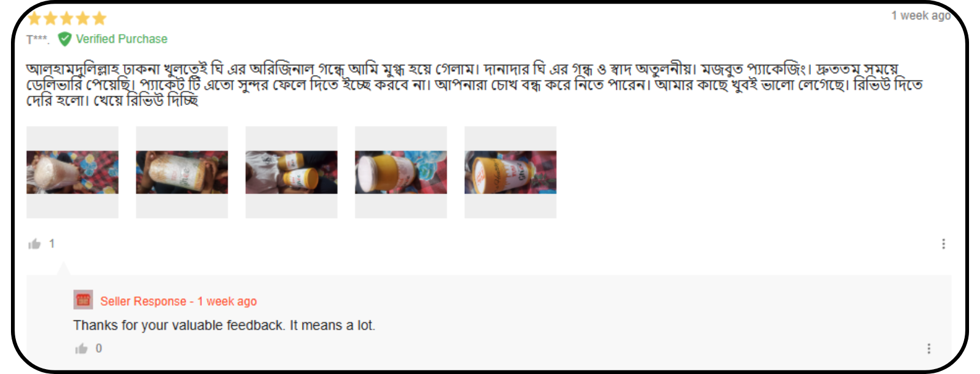Open the seller response three-dot menu
This screenshot has width=980, height=374.
[929, 348]
